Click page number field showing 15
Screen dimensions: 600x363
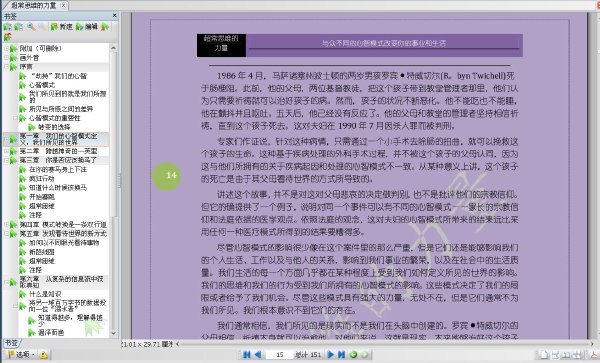click(280, 355)
